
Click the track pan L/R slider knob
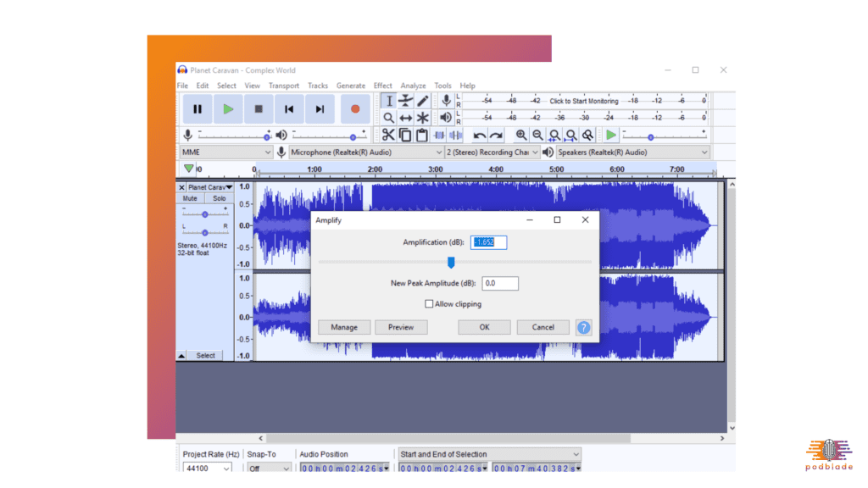tap(205, 232)
